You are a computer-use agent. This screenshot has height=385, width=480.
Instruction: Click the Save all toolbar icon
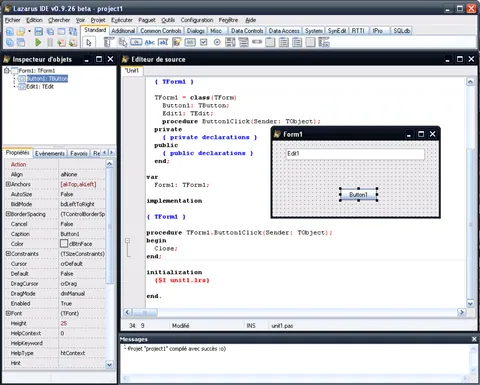coord(50,31)
